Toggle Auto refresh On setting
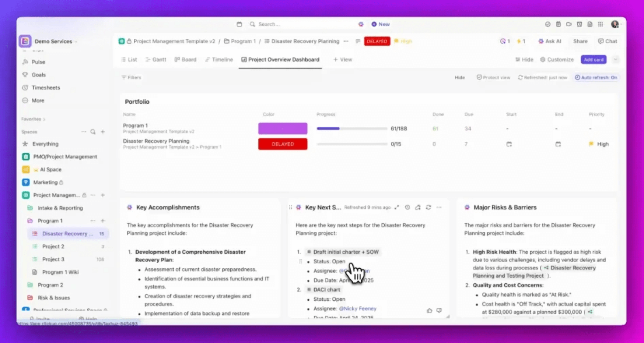The image size is (644, 343). [596, 77]
